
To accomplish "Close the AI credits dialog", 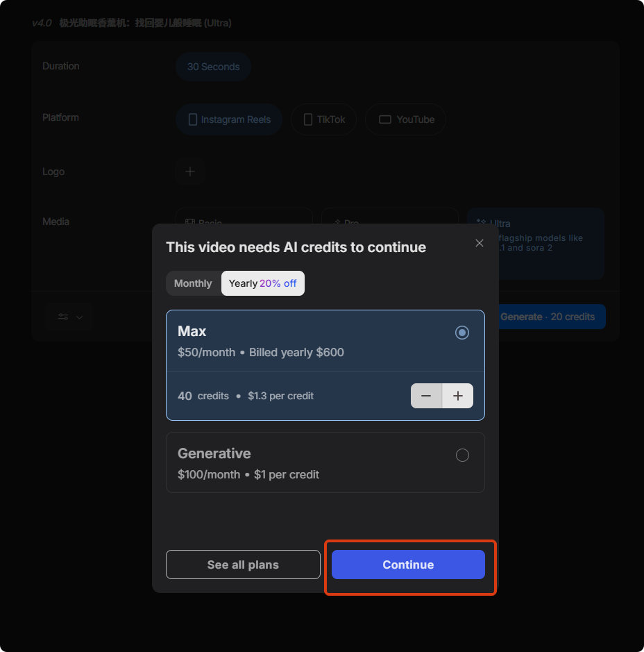I will [479, 243].
